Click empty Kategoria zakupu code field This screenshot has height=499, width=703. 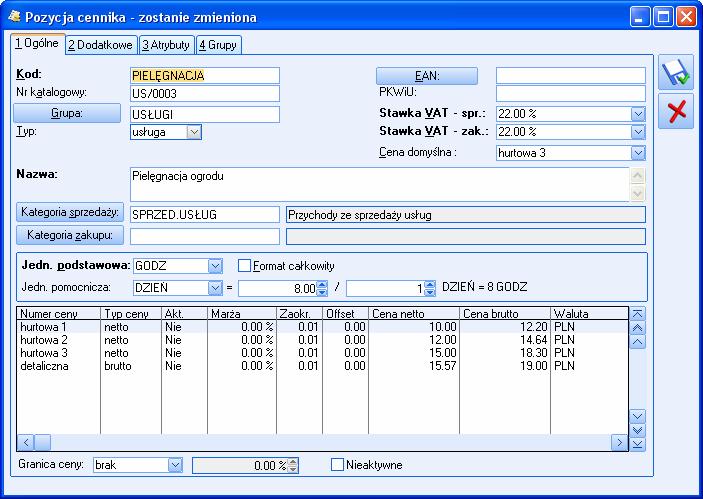pos(205,237)
